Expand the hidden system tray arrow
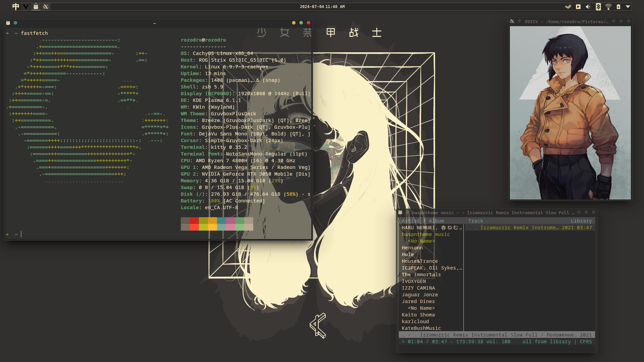Viewport: 644px width, 362px height. point(628,6)
